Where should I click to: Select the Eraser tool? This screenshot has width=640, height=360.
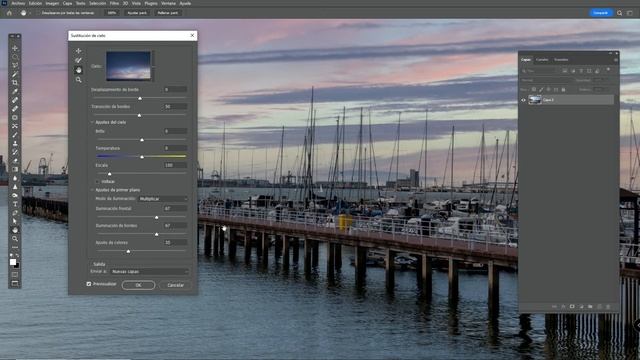[15, 160]
